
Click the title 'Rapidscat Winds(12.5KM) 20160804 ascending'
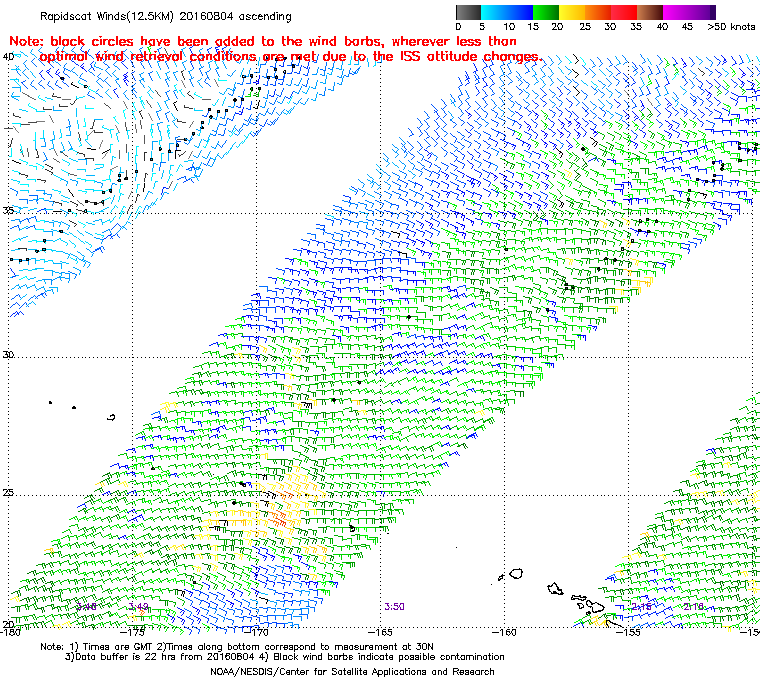tap(166, 16)
